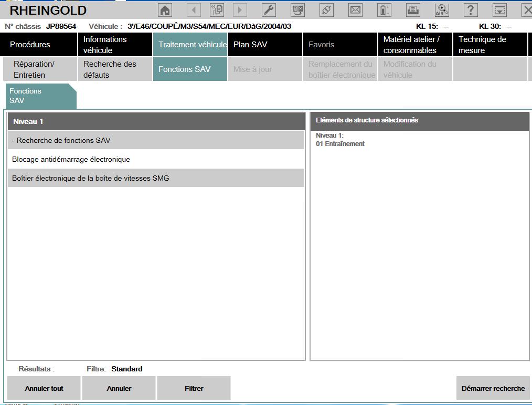Viewport: 532px width, 405px height.
Task: Select Boîtier électronique de la boîte SMG row
Action: pyautogui.click(x=156, y=178)
